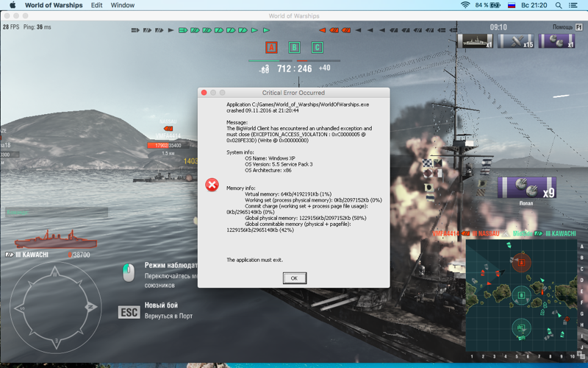Click the mouse icon for spectator mode
Image resolution: width=588 pixels, height=368 pixels.
click(x=129, y=272)
